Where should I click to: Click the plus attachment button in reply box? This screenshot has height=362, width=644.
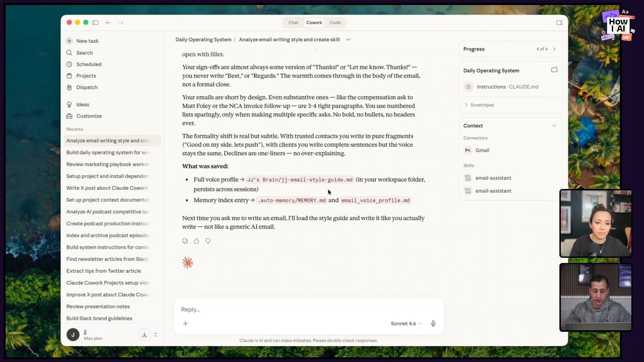pos(185,323)
